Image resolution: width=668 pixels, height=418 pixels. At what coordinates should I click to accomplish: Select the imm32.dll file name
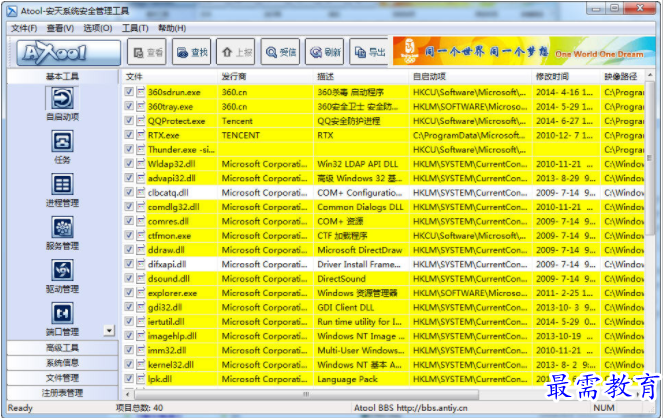pyautogui.click(x=167, y=350)
